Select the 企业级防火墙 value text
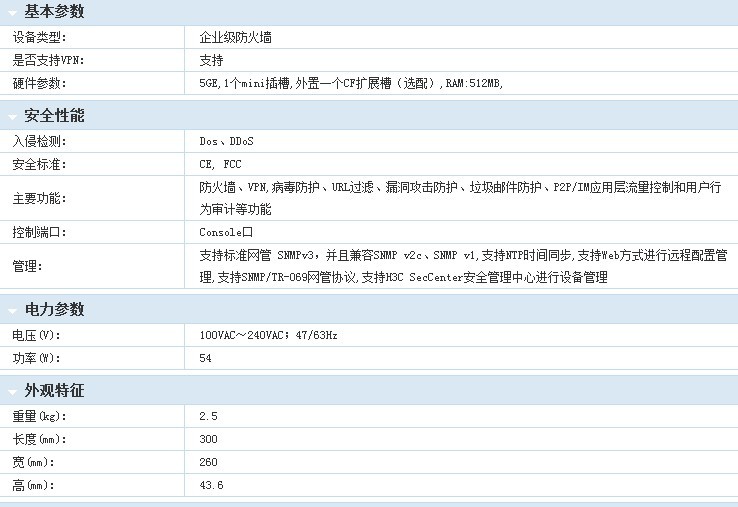Viewport: 738px width, 507px height. coord(235,37)
